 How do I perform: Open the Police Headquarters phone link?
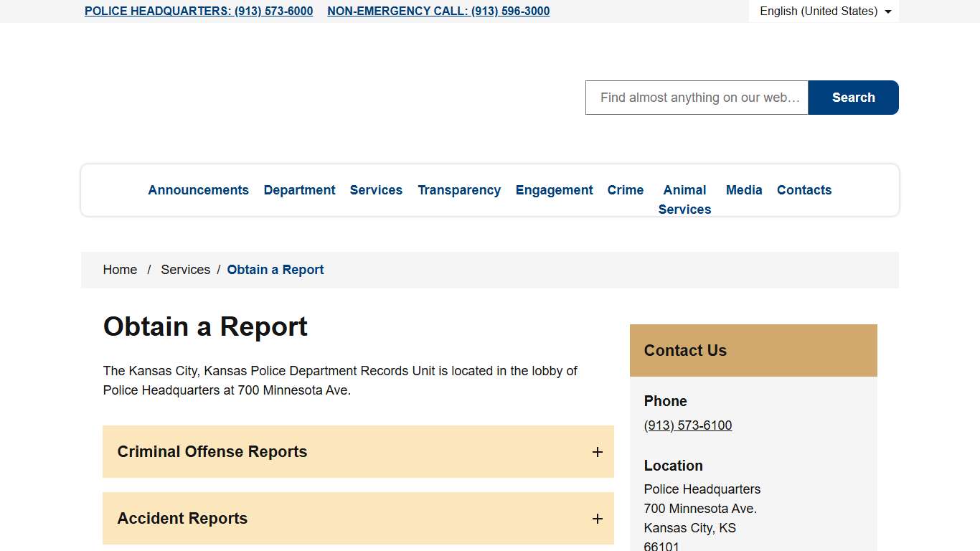coord(199,11)
